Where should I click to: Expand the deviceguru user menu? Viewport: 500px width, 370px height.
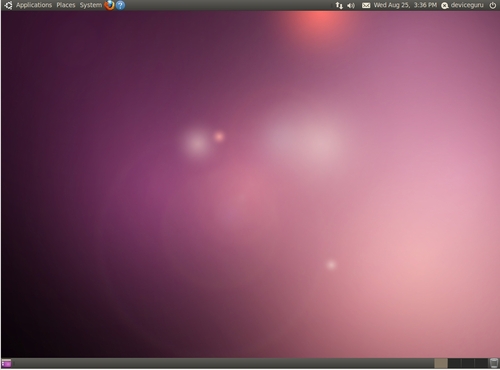pos(467,5)
